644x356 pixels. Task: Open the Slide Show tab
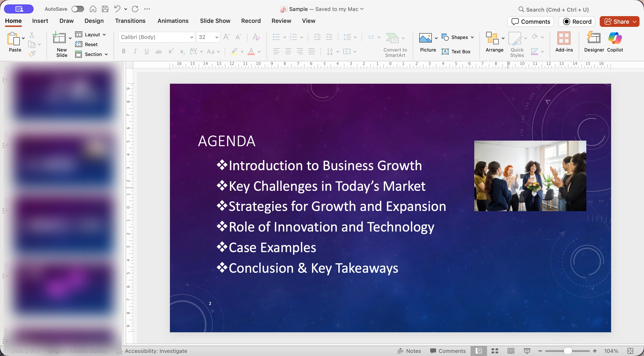(215, 21)
